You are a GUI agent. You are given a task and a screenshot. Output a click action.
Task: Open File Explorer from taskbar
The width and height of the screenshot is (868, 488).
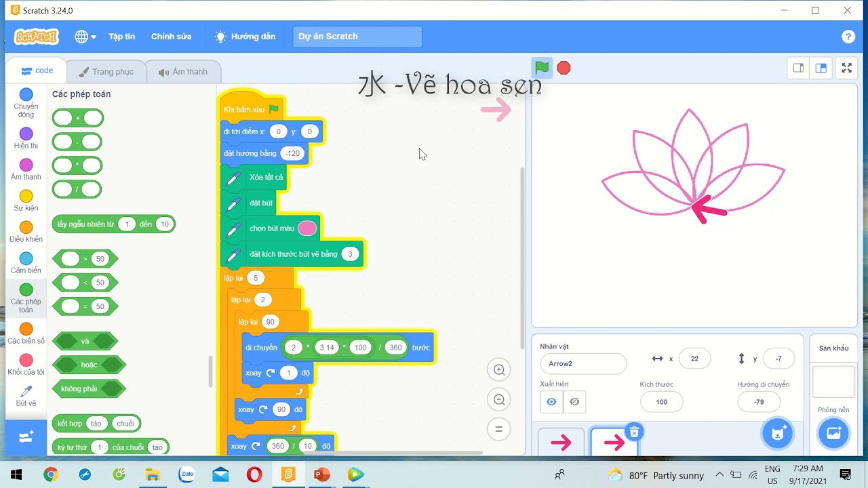point(153,474)
